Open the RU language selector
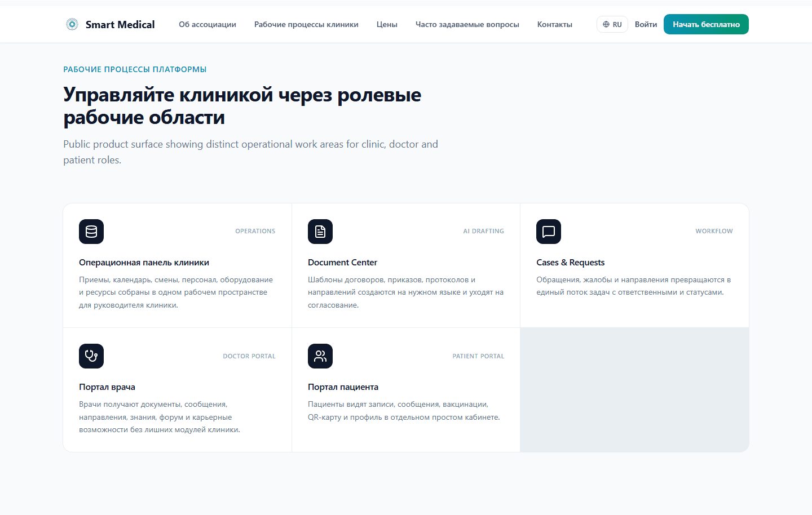Viewport: 812px width, 515px height. pyautogui.click(x=612, y=24)
